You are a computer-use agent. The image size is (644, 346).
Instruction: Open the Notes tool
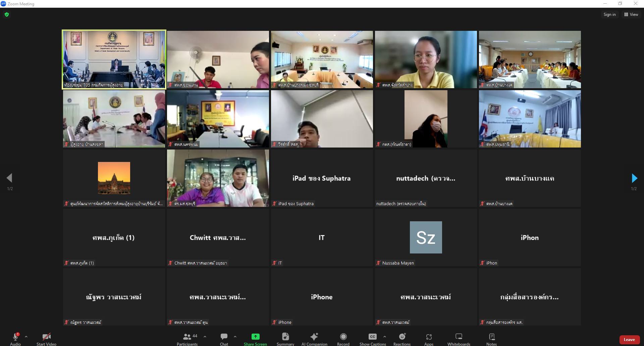491,339
